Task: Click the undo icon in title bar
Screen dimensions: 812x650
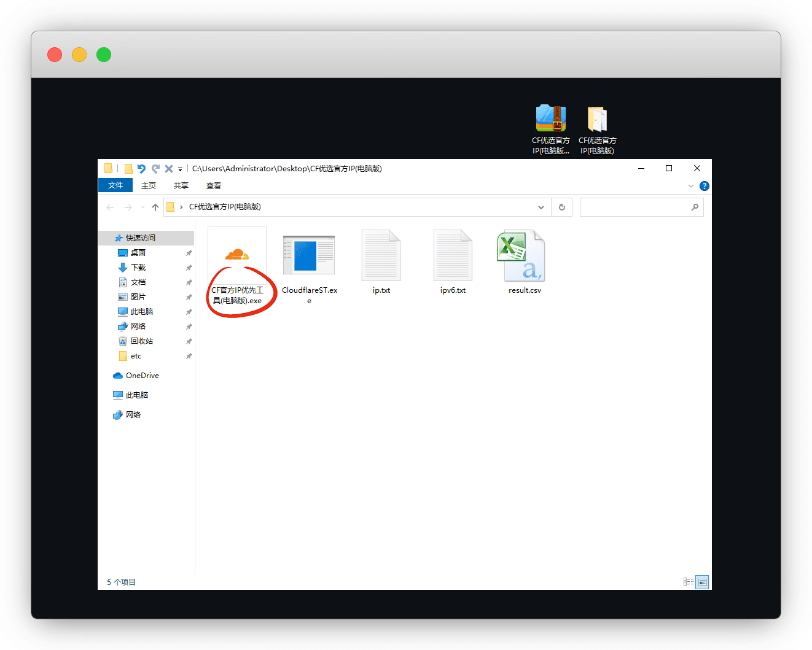Action: click(142, 169)
